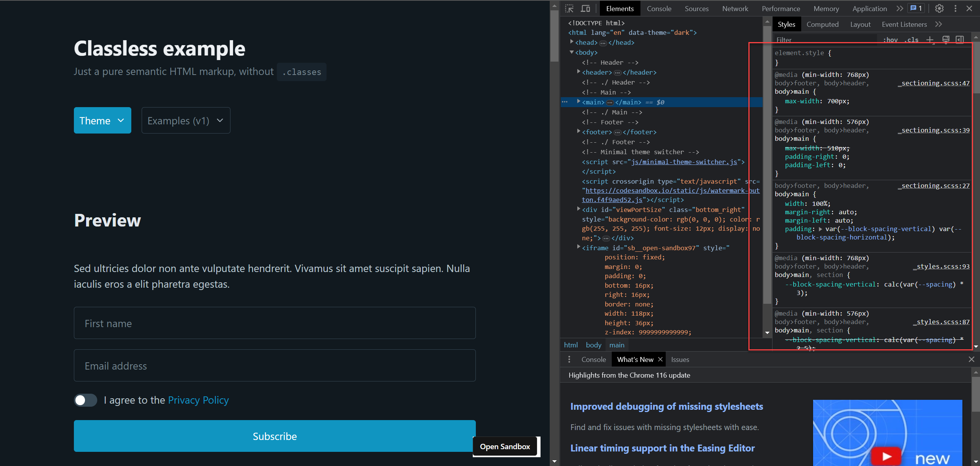Click the First name input field
Screen dimensions: 980x466
click(274, 323)
